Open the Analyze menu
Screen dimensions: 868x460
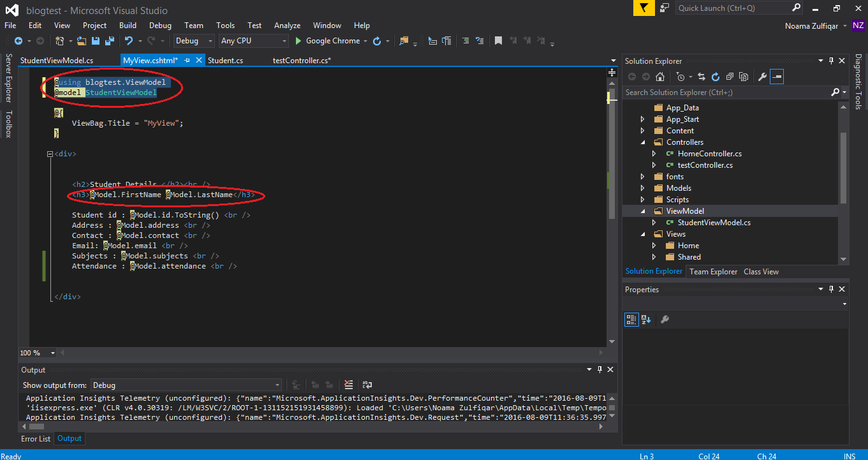point(287,25)
